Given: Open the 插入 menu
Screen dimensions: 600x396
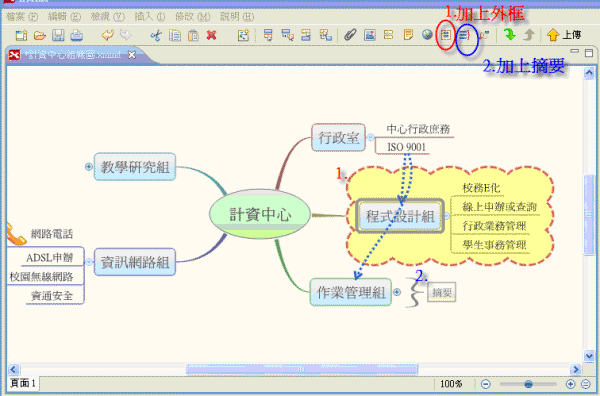Looking at the screenshot, I should pyautogui.click(x=150, y=16).
